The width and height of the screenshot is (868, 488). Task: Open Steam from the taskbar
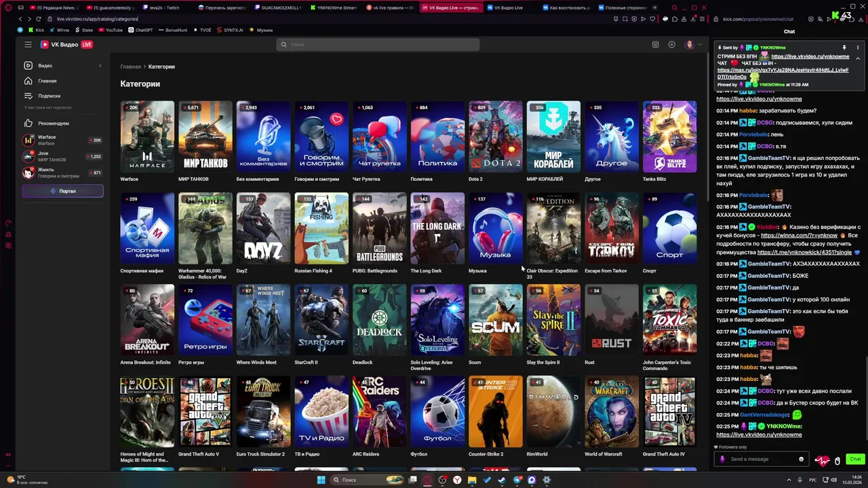coord(502,480)
